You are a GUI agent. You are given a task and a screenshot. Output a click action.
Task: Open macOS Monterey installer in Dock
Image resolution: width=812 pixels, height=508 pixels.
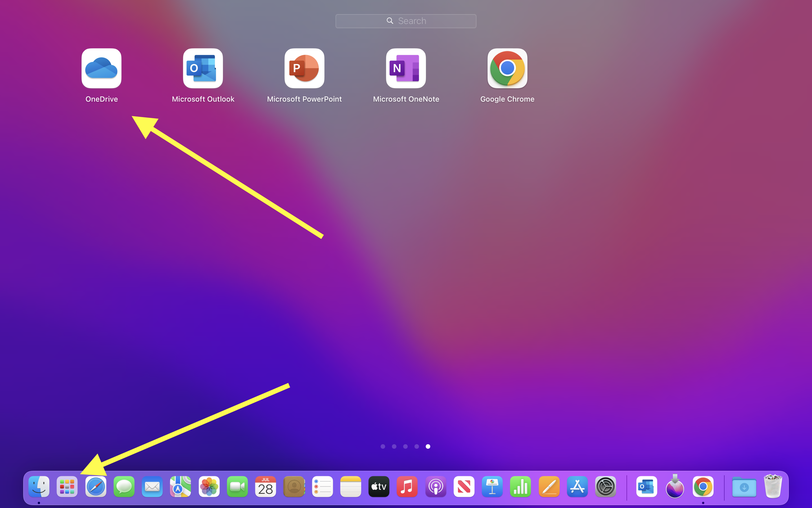click(x=675, y=487)
